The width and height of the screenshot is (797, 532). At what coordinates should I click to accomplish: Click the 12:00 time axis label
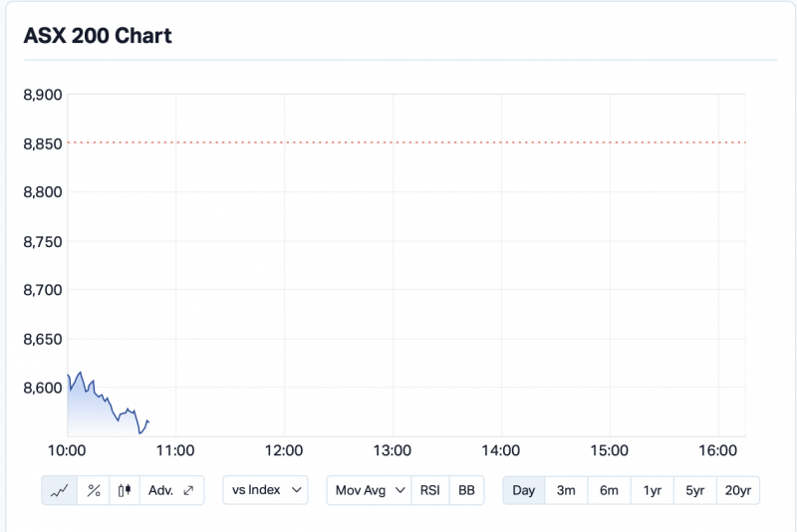(284, 451)
